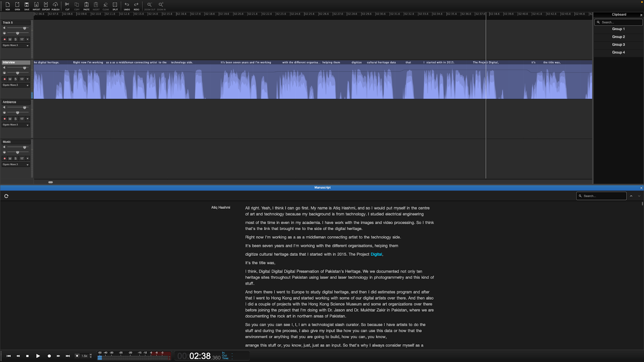
Task: Select Group 2 in the Clipboard panel
Action: (x=618, y=37)
